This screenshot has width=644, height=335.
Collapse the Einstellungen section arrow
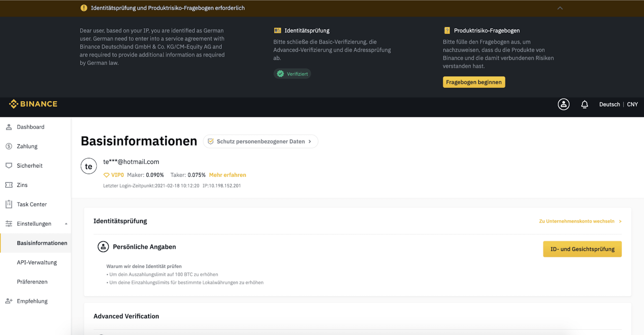pos(66,224)
